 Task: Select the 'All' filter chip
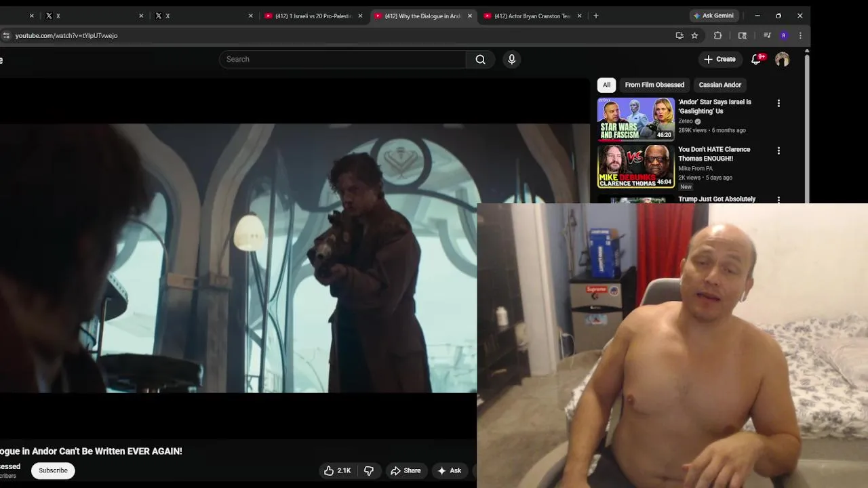click(x=606, y=85)
